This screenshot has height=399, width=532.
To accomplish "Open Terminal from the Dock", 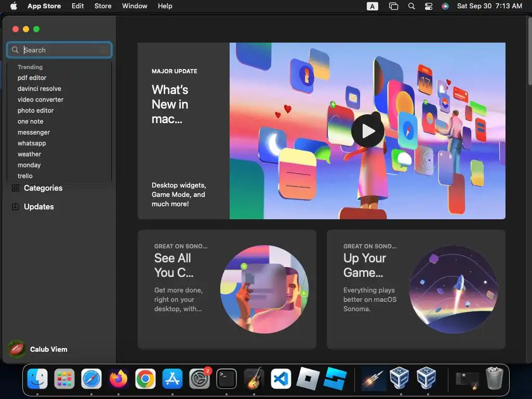I will [227, 379].
